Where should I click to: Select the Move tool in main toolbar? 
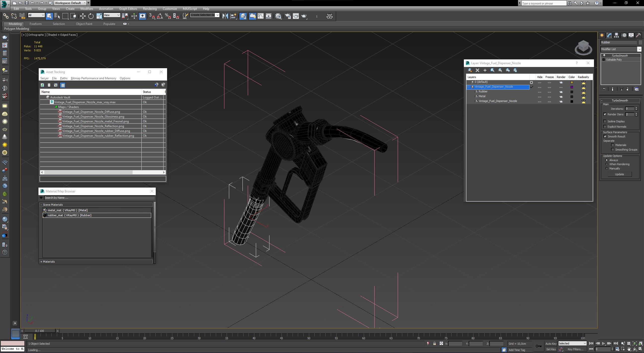[83, 16]
